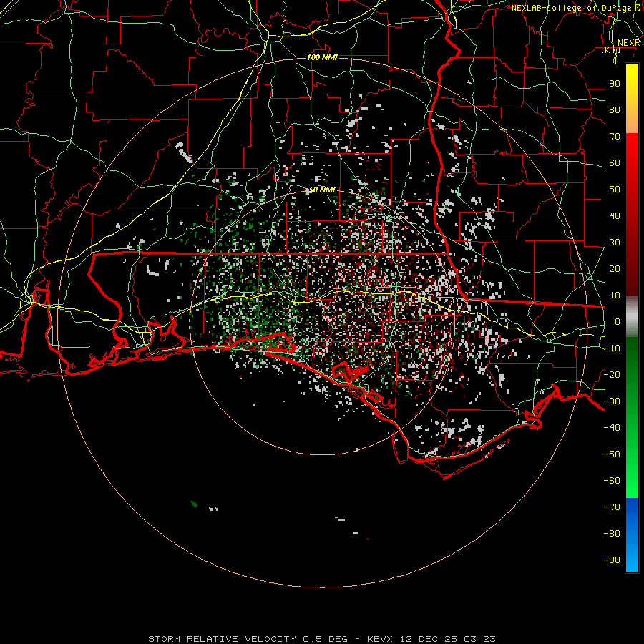Select the 50 value on velocity scale
The width and height of the screenshot is (644, 644).
[x=615, y=190]
